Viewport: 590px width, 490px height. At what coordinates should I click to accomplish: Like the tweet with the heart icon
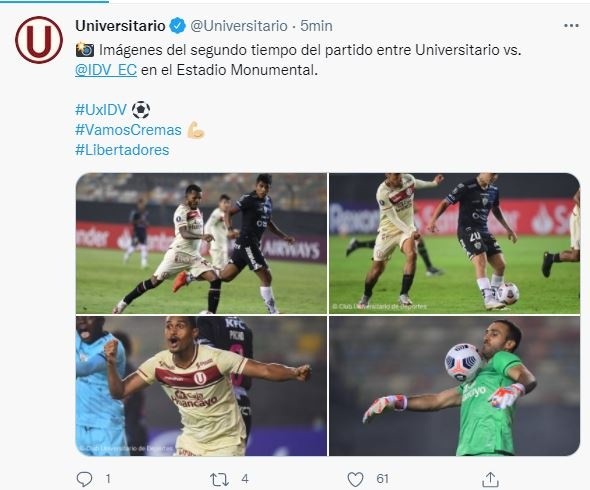355,479
